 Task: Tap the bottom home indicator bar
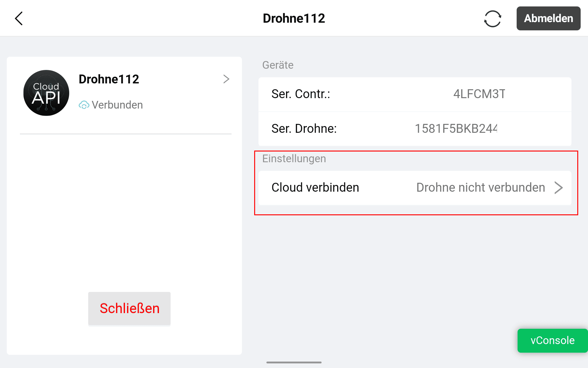(x=294, y=362)
